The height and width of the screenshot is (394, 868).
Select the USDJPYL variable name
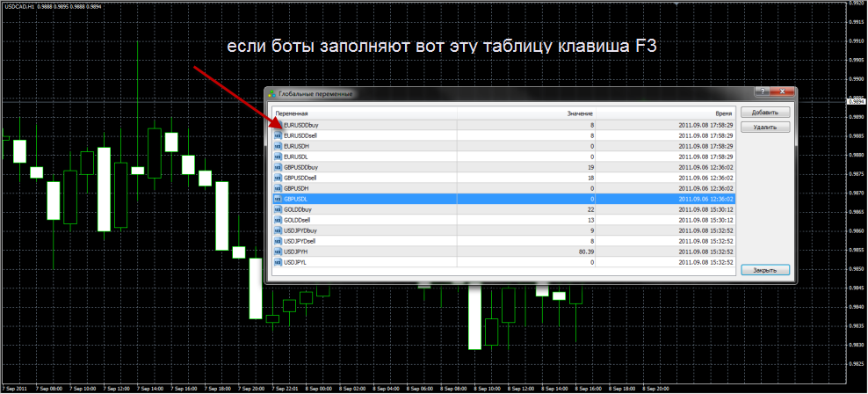point(295,262)
